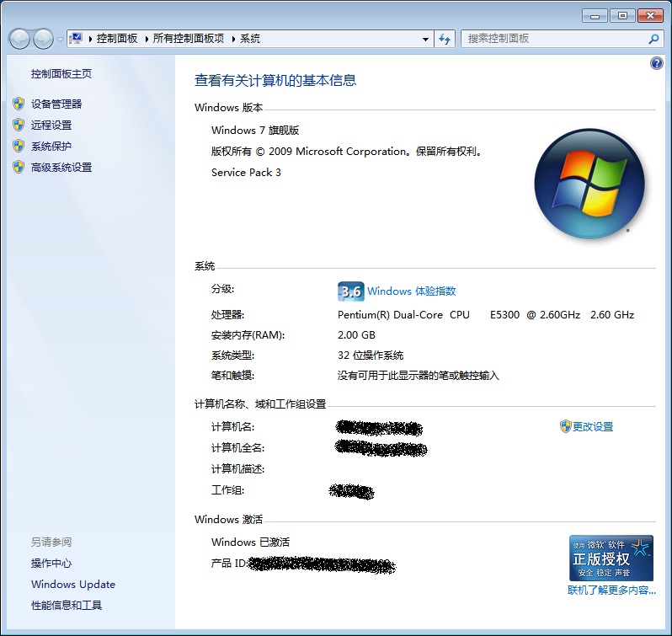Viewport: 672px width, 636px height.
Task: Click the Windows 7 旗舰版 edition text
Action: 255,130
